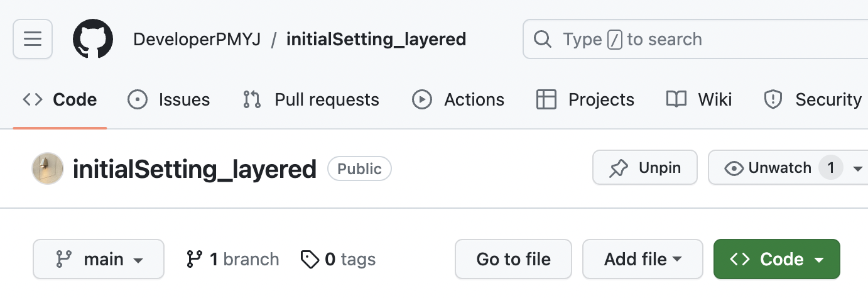Open the Actions tab
This screenshot has height=298, width=868.
click(x=458, y=99)
